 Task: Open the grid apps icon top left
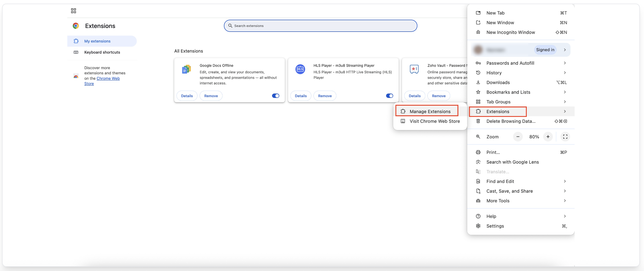73,11
